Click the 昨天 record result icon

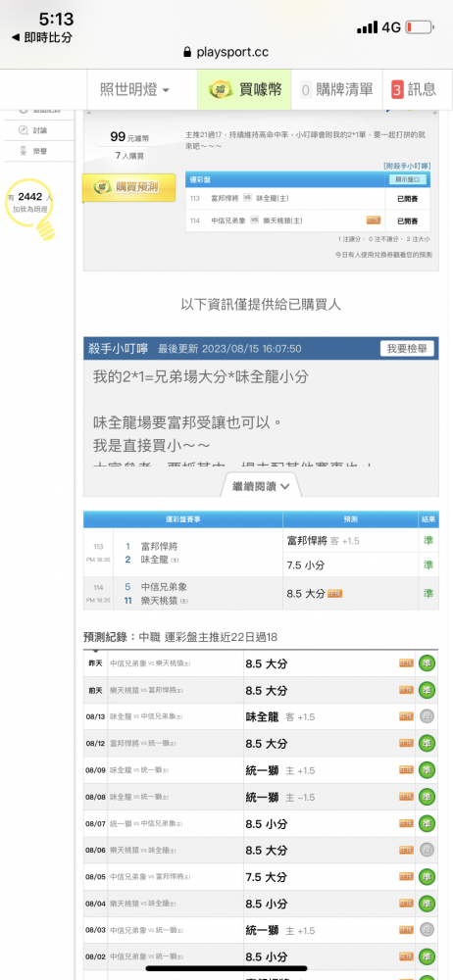pyautogui.click(x=428, y=663)
